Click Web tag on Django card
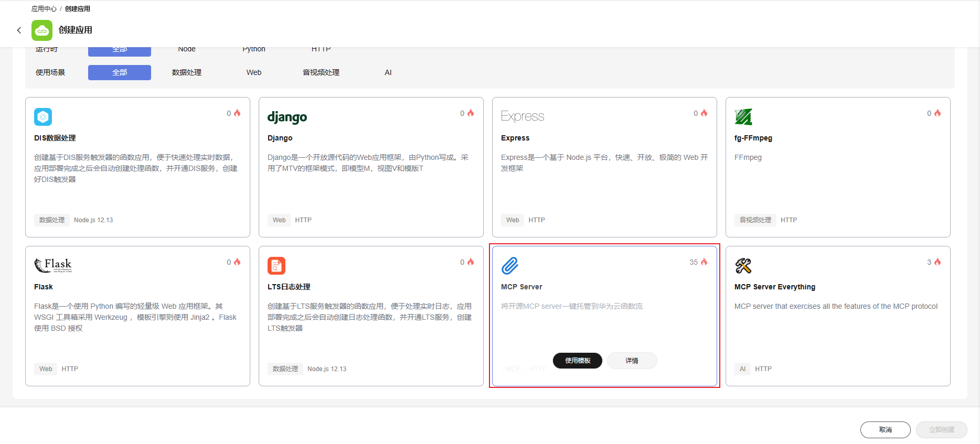The width and height of the screenshot is (980, 444). pyautogui.click(x=279, y=220)
